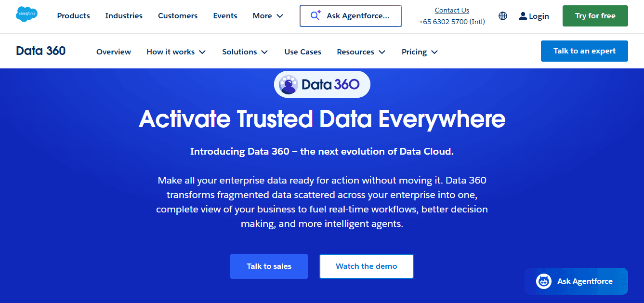Open the Use Cases section
Image resolution: width=644 pixels, height=303 pixels.
302,52
